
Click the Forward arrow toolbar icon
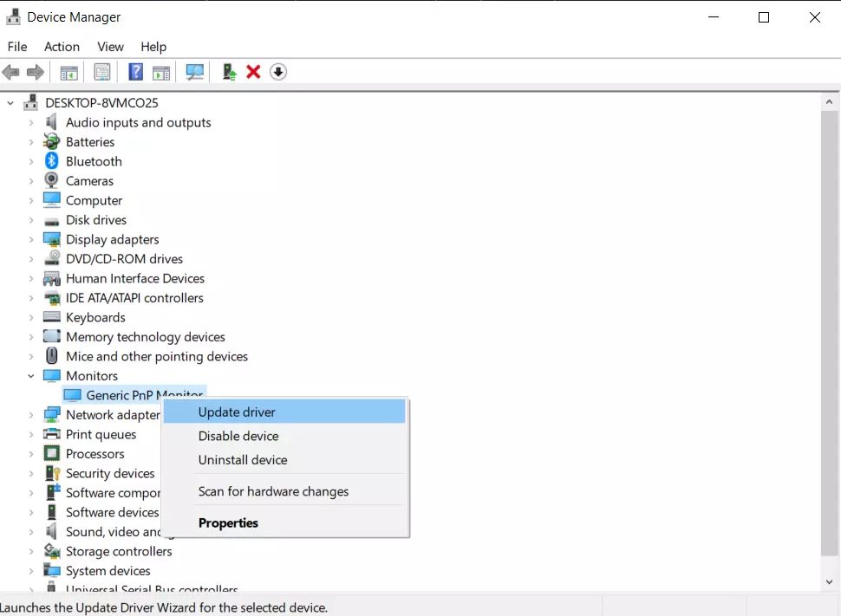36,72
